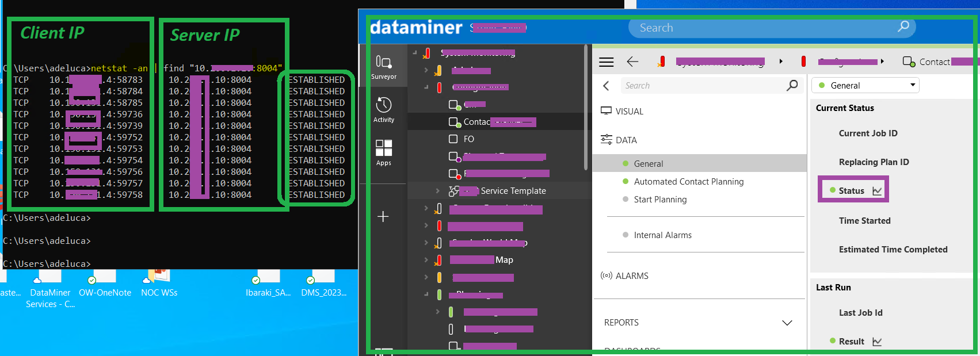The image size is (980, 356).
Task: Select the Contact element in Surveyor tree
Action: [499, 121]
